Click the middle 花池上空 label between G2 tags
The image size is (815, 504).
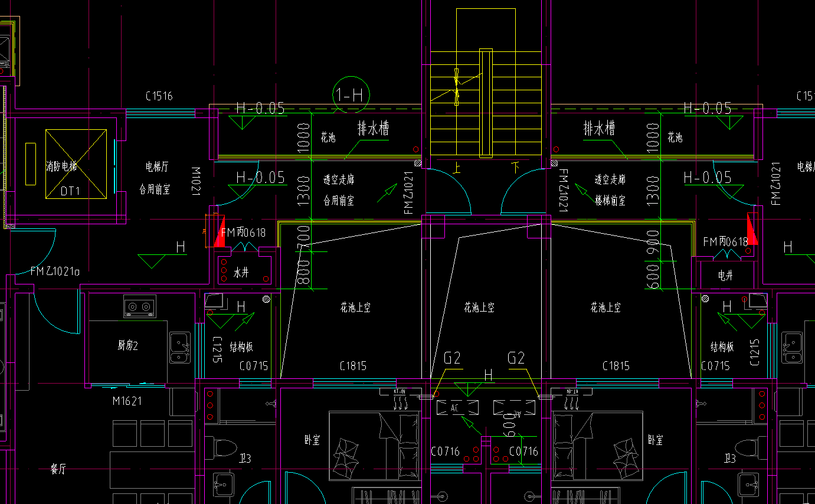pos(479,307)
